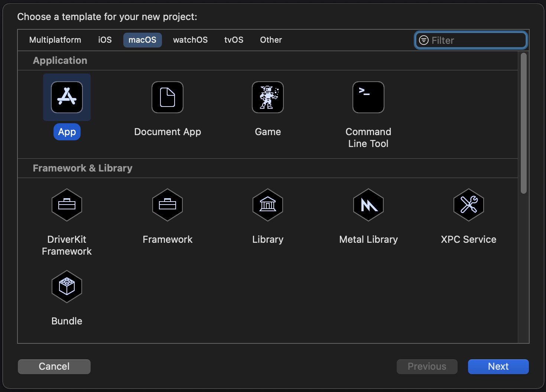The image size is (546, 392).
Task: Choose the DriverKit Framework template icon
Action: [67, 205]
